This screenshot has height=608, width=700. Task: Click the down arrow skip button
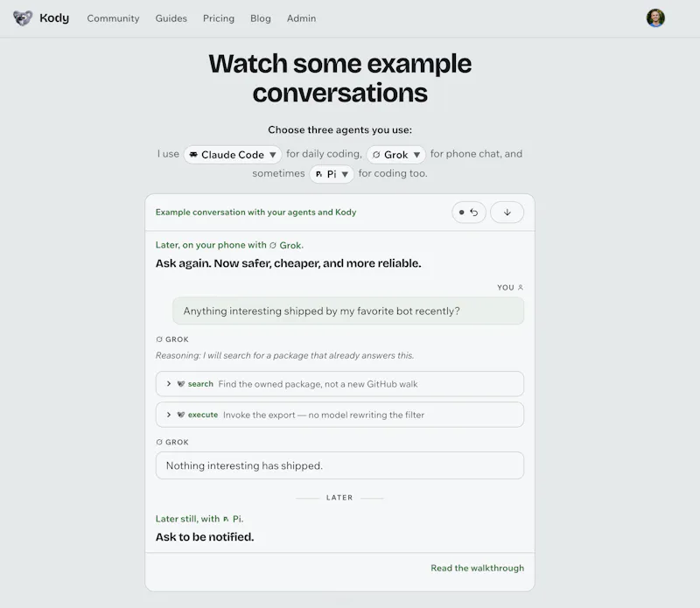(x=507, y=213)
